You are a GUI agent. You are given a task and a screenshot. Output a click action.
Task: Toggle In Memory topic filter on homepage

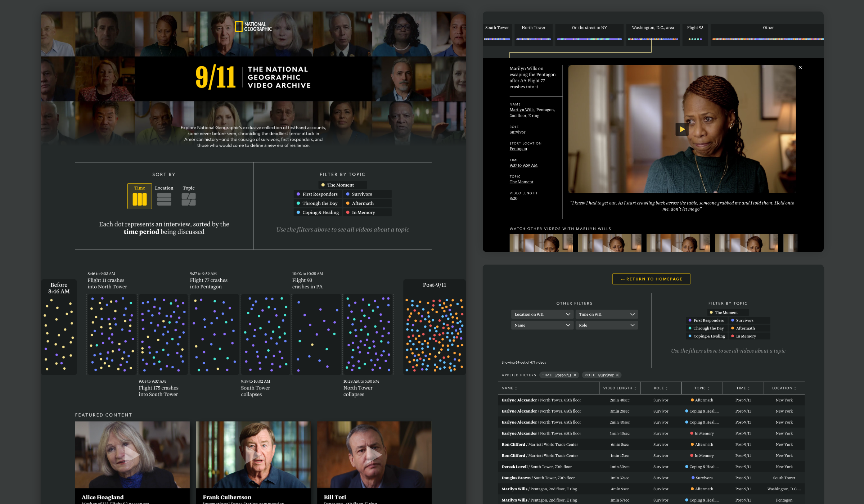click(367, 212)
